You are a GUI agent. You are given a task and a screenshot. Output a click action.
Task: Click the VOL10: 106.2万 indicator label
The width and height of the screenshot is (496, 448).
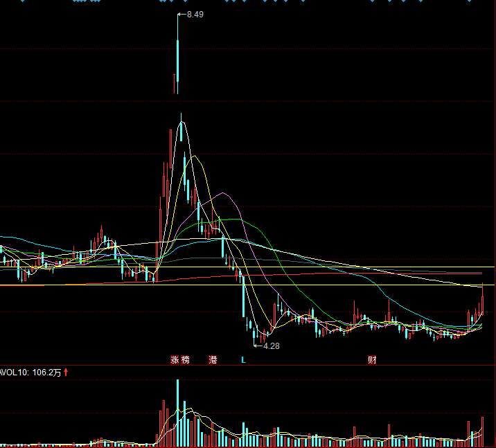click(x=30, y=373)
